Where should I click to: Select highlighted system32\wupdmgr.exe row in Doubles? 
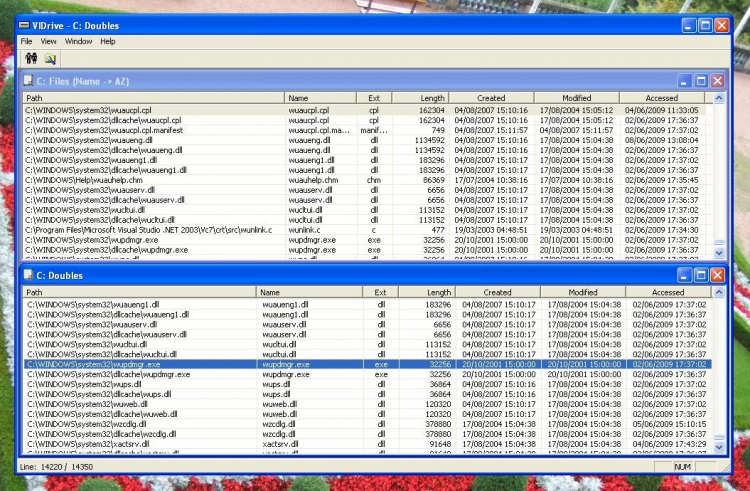click(x=368, y=364)
